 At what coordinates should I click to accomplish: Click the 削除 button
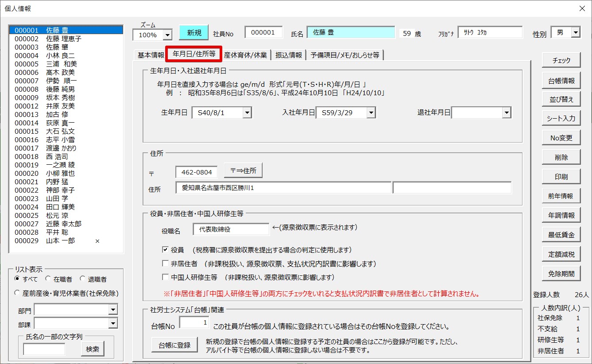561,157
